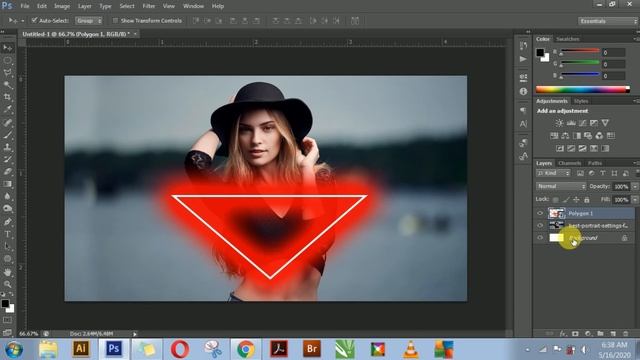Add a layer mask from Layers panel
Image resolution: width=640 pixels, height=360 pixels.
pos(575,334)
